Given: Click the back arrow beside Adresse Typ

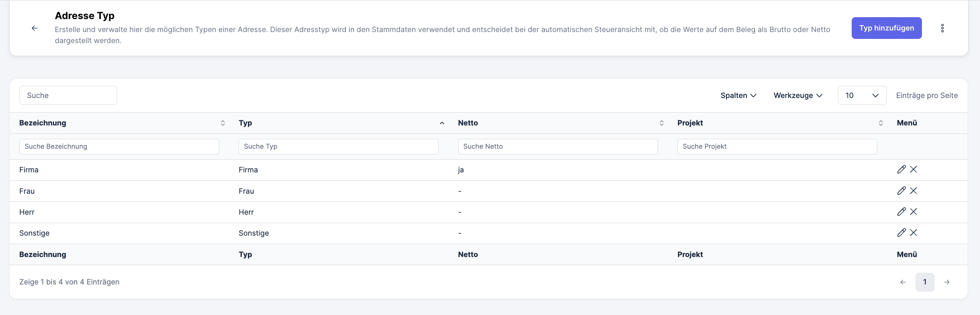Looking at the screenshot, I should click(x=34, y=28).
